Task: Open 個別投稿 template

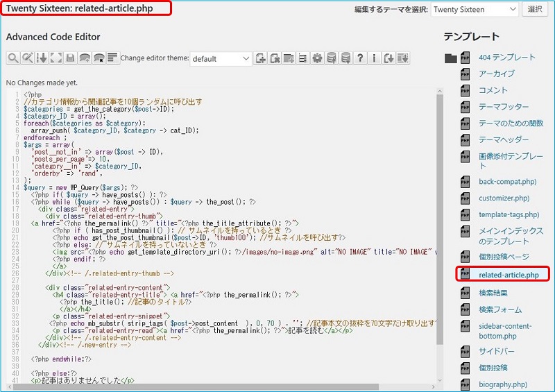Action: tap(493, 368)
